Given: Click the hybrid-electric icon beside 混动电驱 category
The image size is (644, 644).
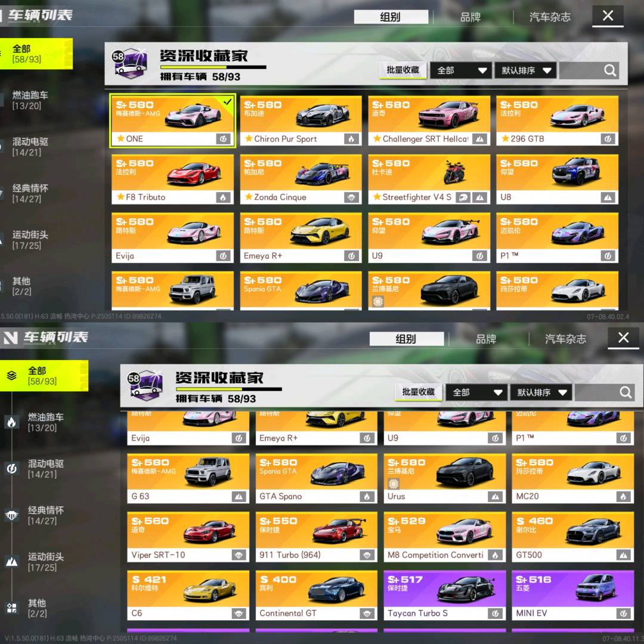Looking at the screenshot, I should [11, 469].
